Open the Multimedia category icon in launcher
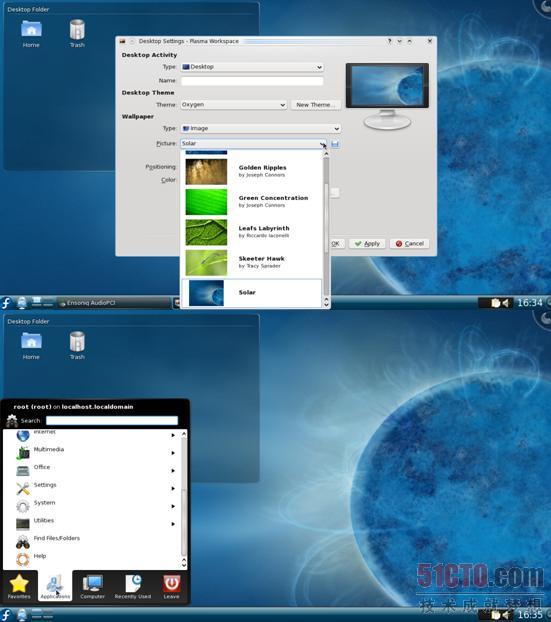Screen dimensions: 551x622 pos(23,453)
